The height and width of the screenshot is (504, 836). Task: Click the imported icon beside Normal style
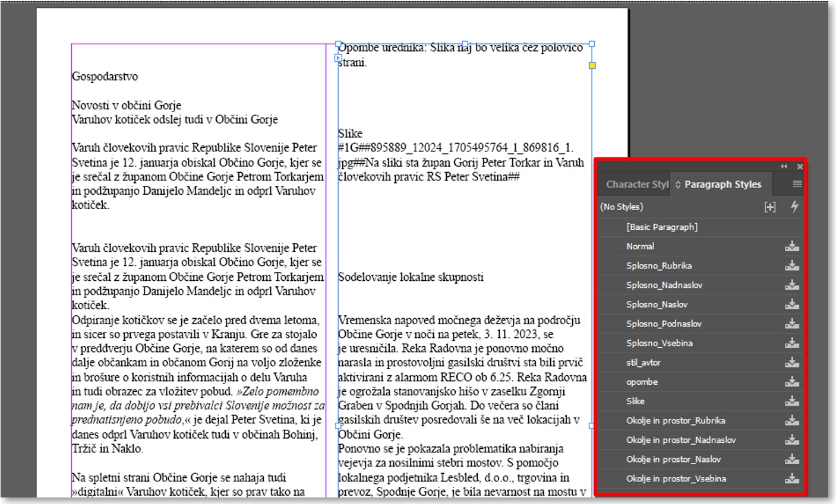791,246
